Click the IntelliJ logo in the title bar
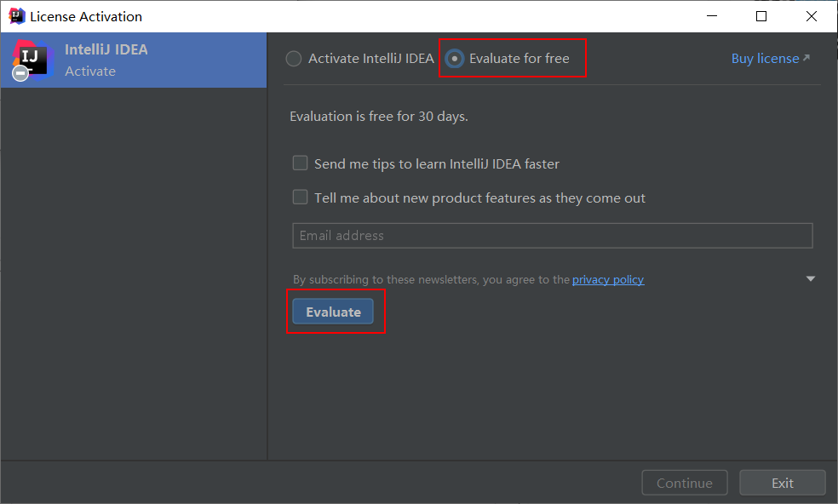Screen dimensions: 838x504 [16, 16]
